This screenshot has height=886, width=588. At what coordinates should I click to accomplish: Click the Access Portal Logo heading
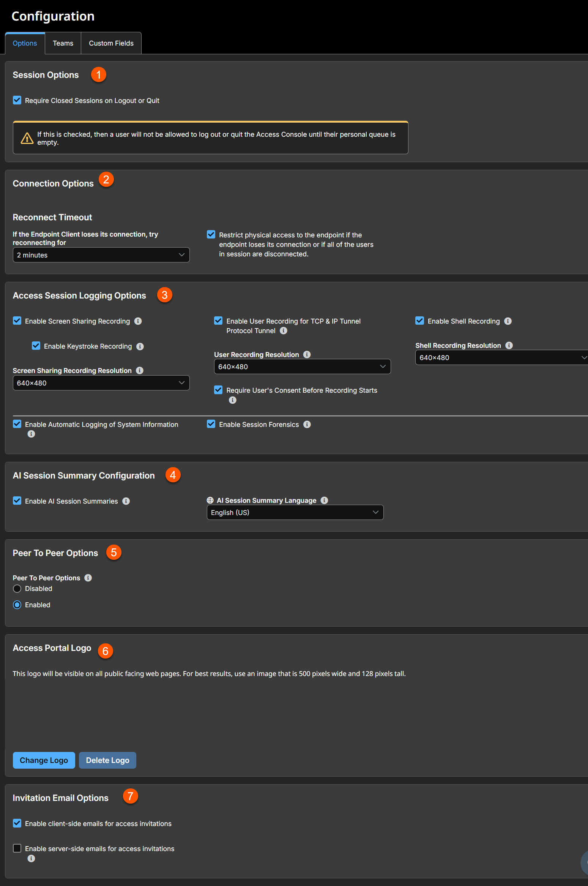click(52, 648)
